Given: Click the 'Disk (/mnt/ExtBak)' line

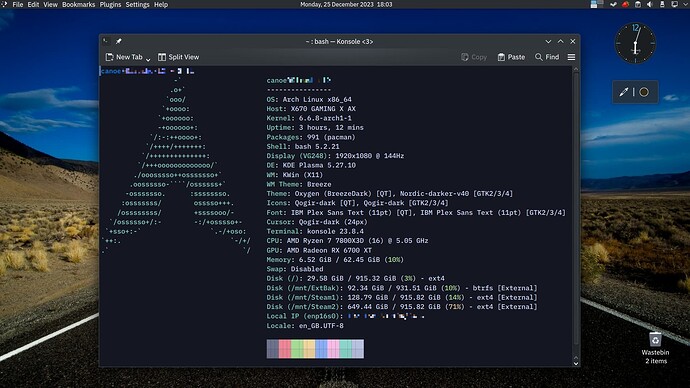Looking at the screenshot, I should click(x=402, y=288).
